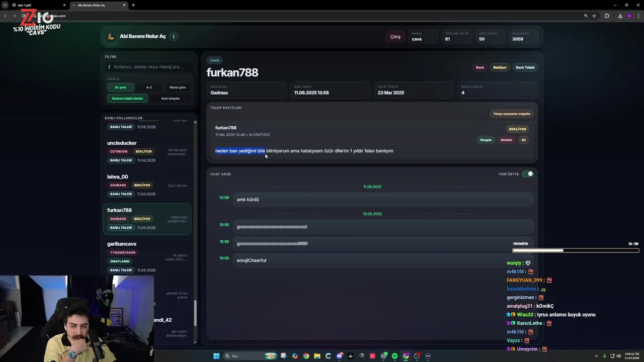The height and width of the screenshot is (362, 644).
Task: Open the first Chrome icon in taskbar
Action: tap(306, 356)
